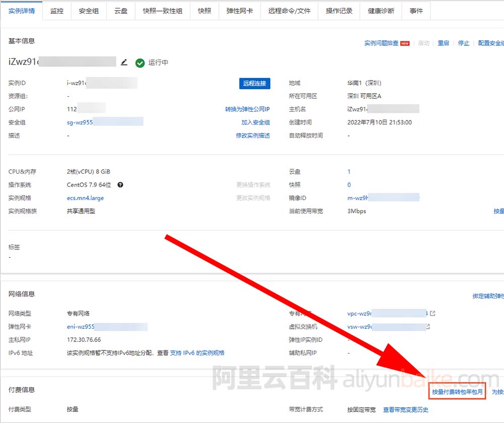The height and width of the screenshot is (423, 504).
Task: Click the blue 远程连接 button
Action: coord(255,83)
